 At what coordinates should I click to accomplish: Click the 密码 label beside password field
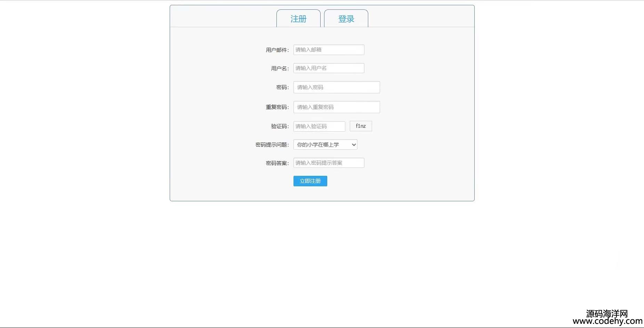(x=282, y=87)
